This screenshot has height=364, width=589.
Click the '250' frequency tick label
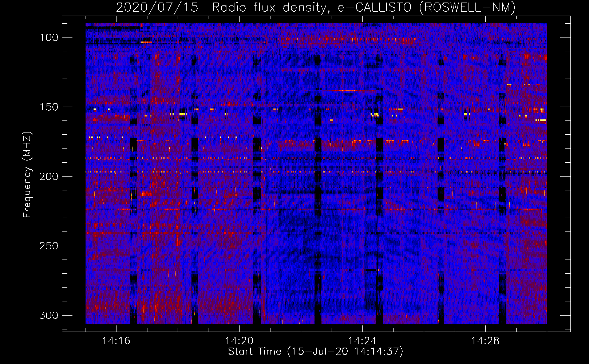[49, 246]
